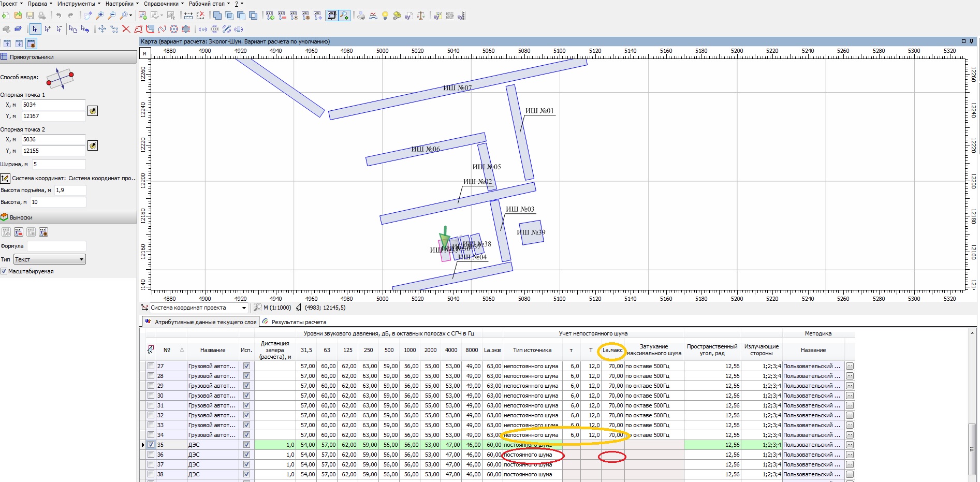Screen dimensions: 980x482
Task: Click the move cross-arrows tool
Action: pos(102,29)
